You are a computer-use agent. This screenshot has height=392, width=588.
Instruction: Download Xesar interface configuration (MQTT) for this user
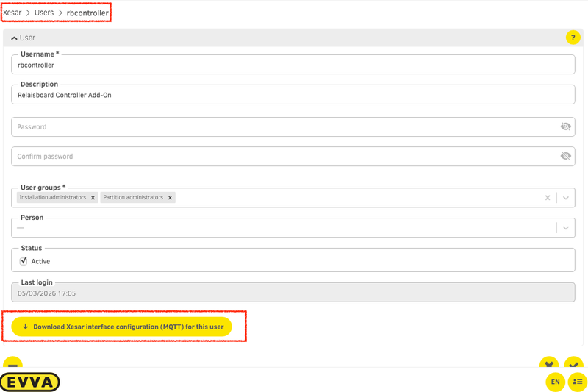coord(121,327)
